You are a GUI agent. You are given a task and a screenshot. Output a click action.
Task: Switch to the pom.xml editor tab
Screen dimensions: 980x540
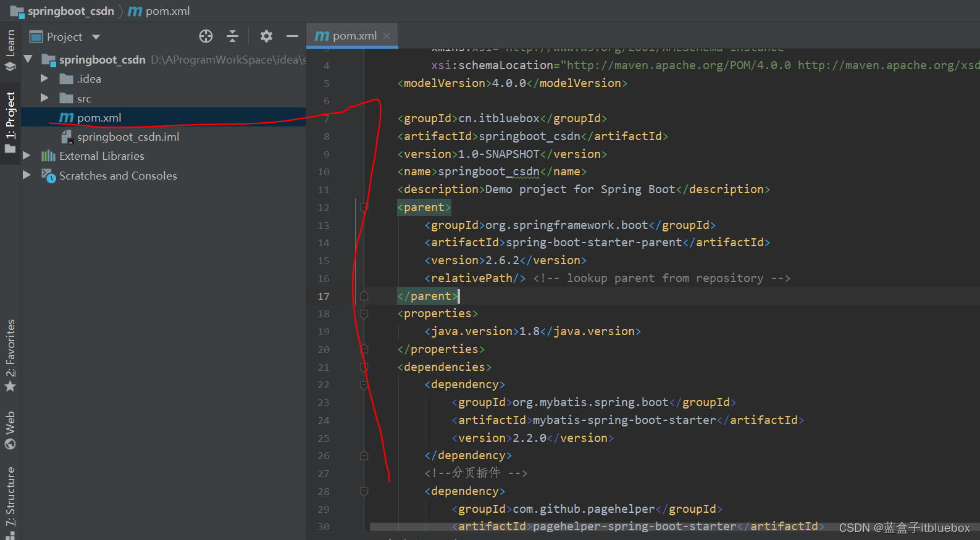(353, 36)
